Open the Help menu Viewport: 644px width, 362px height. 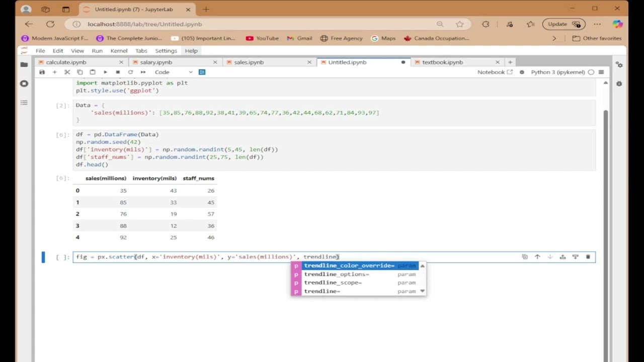(191, 51)
